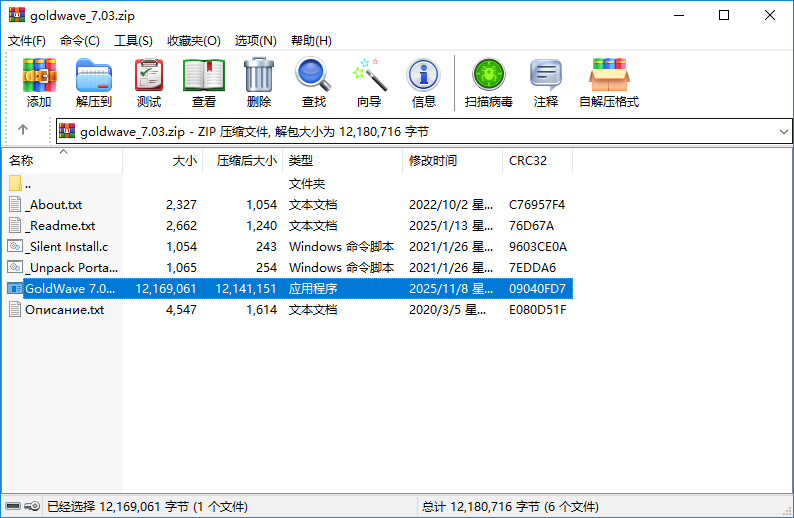
Task: Click file name _Readme.txt
Action: [x=60, y=225]
